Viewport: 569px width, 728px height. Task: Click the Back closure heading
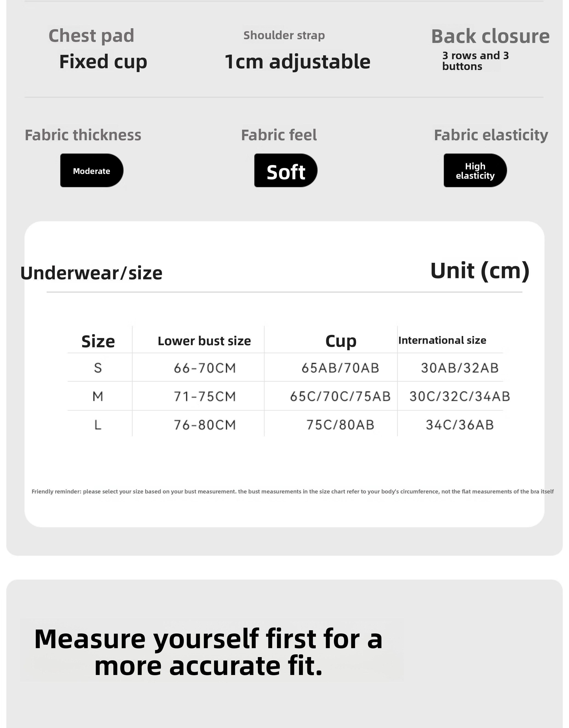coord(490,36)
